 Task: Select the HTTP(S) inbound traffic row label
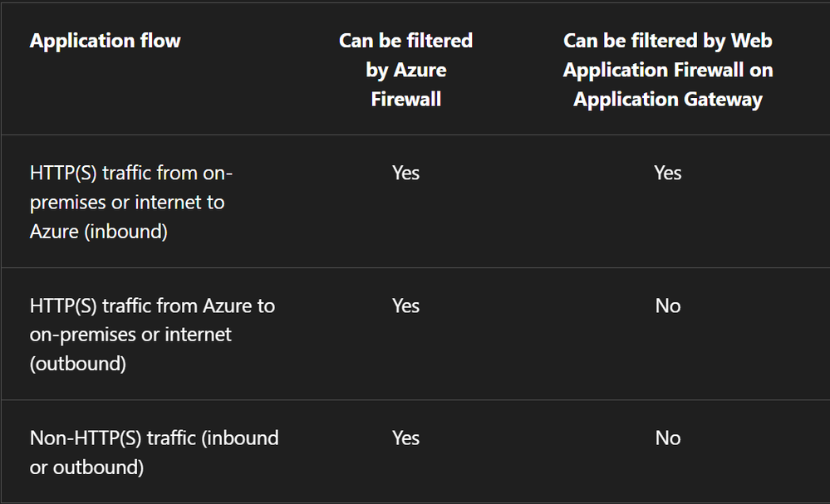coord(131,202)
